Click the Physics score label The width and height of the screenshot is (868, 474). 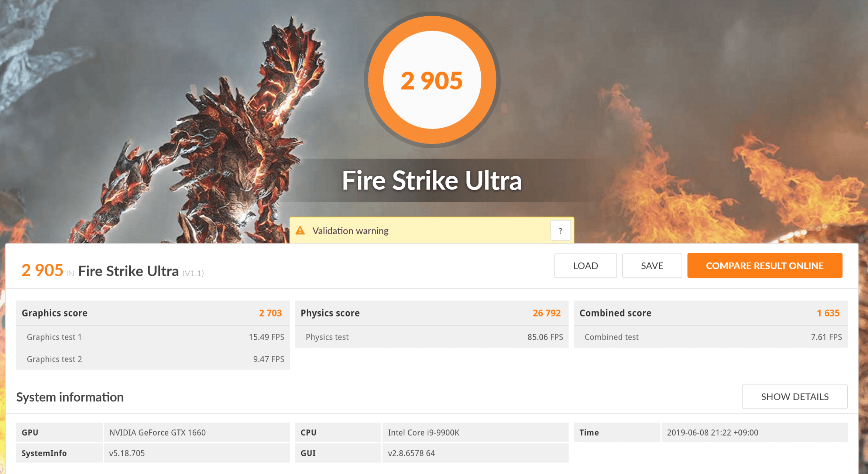click(330, 313)
